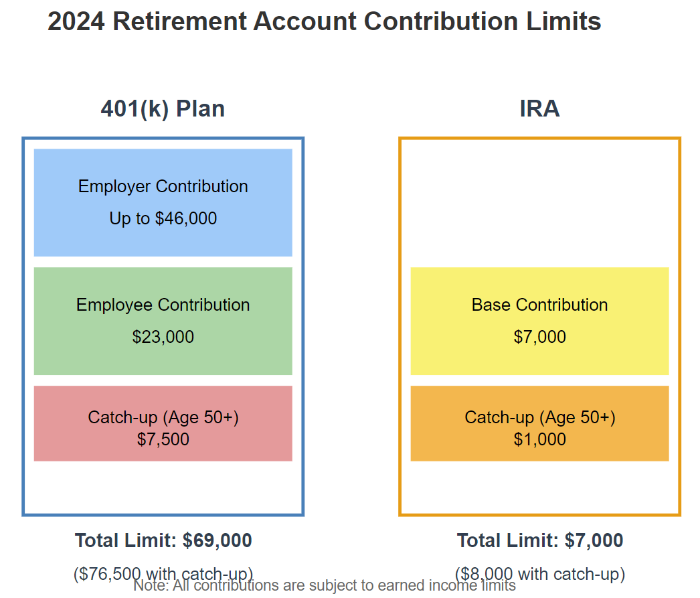Select the $23,000 employee amount
The height and width of the screenshot is (598, 700).
pyautogui.click(x=163, y=337)
